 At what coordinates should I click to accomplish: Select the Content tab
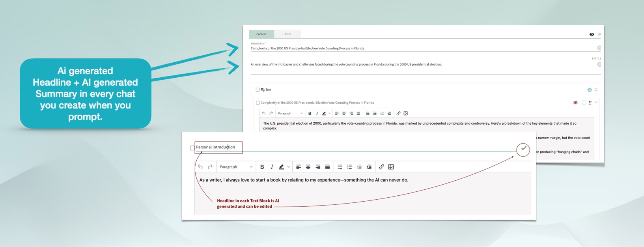point(261,34)
